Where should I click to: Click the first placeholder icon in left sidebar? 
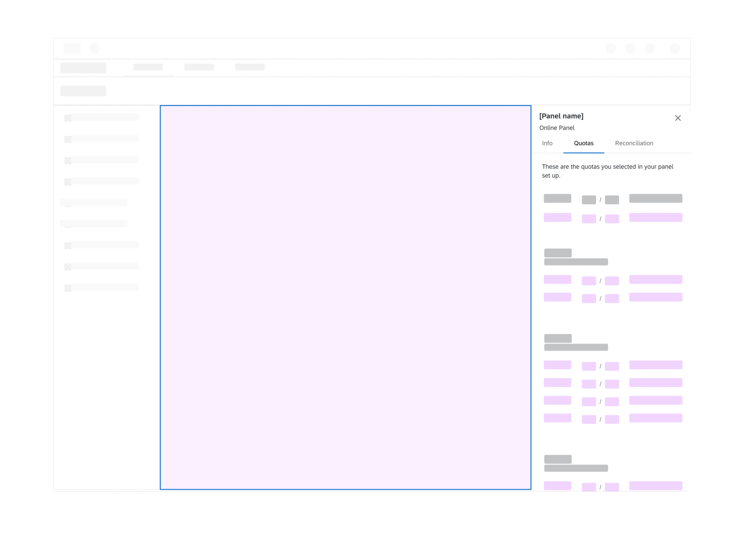coord(68,118)
